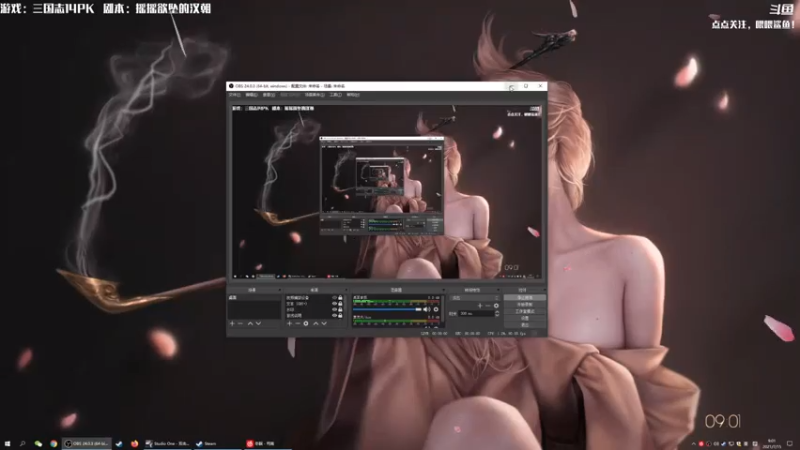Add a new source with the plus icon
The width and height of the screenshot is (800, 450).
coord(289,323)
